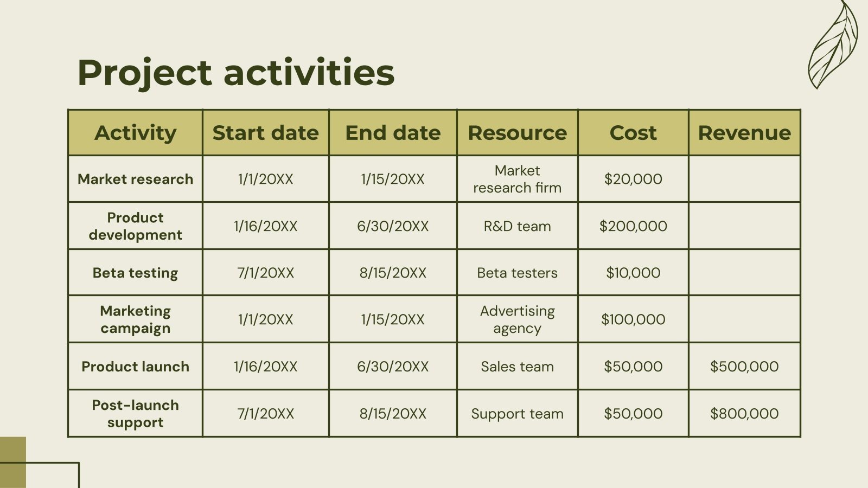Select the Project activities title
Viewport: 868px width, 488px height.
(x=236, y=73)
